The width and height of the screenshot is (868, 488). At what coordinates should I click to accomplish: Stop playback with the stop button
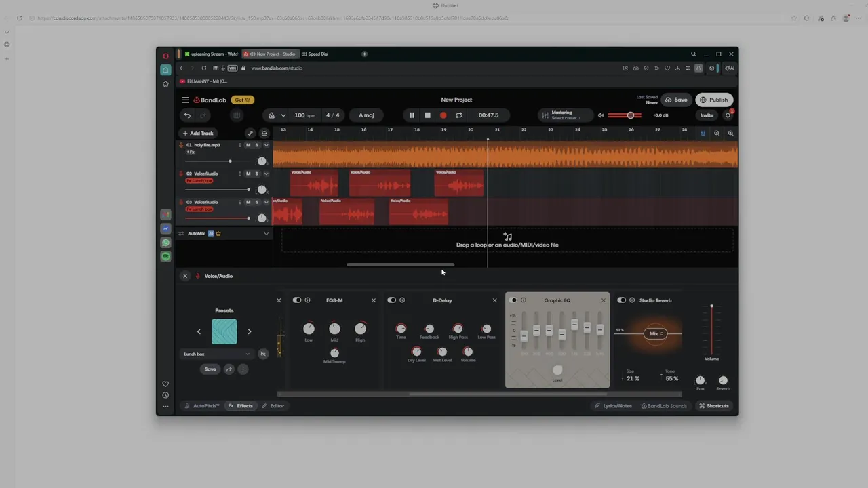427,115
